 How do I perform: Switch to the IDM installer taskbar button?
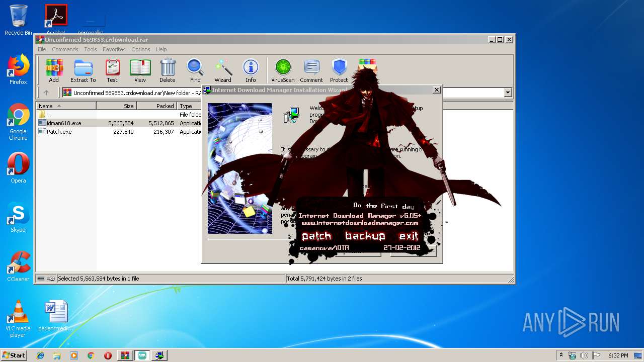(159, 355)
